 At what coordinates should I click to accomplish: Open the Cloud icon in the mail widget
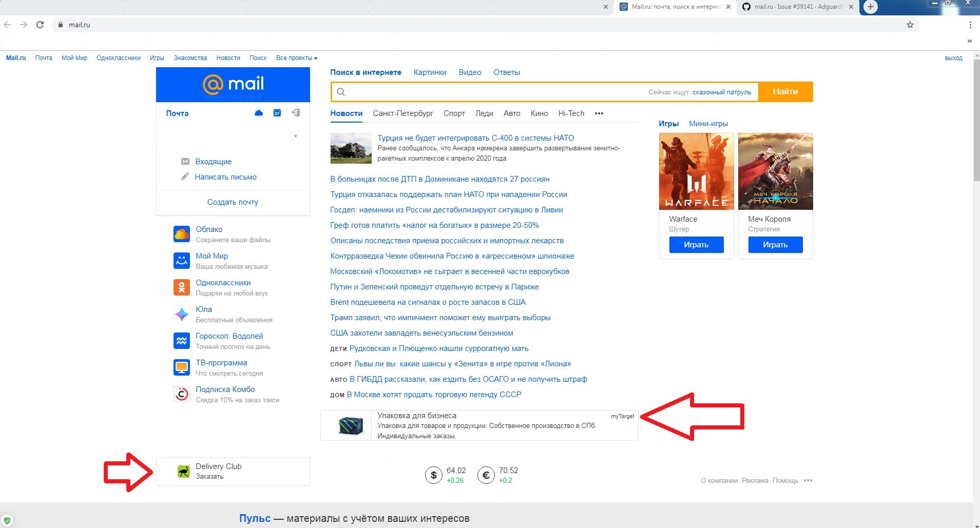click(x=259, y=113)
